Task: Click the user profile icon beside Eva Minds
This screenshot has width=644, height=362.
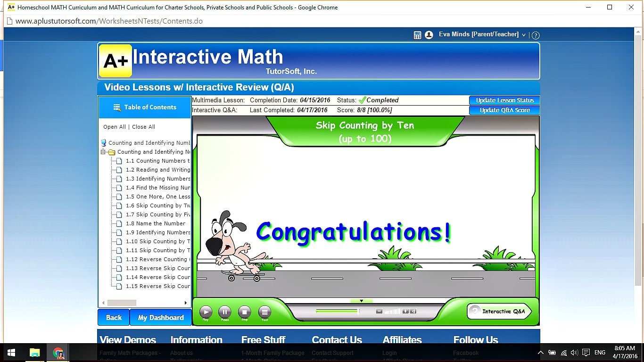Action: click(429, 34)
